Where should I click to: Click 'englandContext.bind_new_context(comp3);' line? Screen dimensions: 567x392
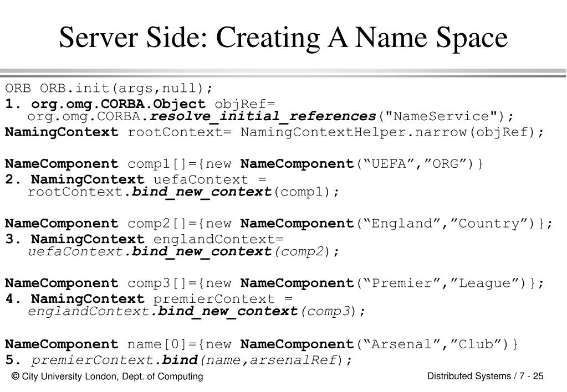tap(197, 311)
